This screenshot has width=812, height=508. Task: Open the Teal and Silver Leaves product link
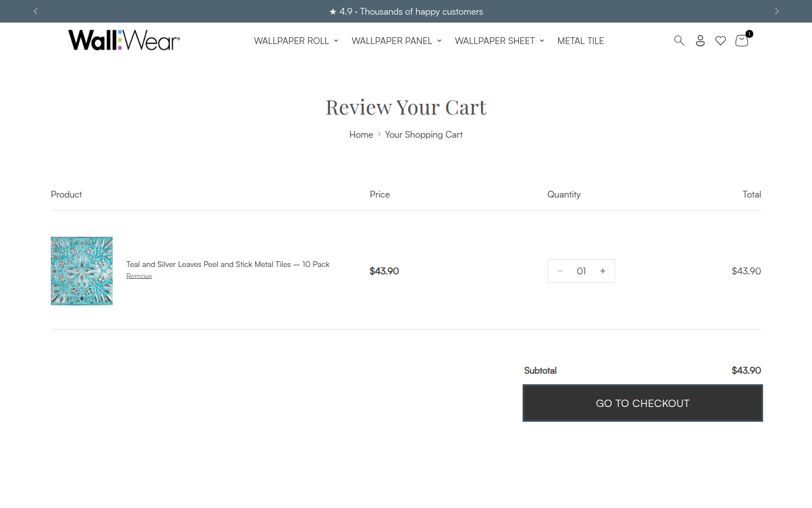228,264
